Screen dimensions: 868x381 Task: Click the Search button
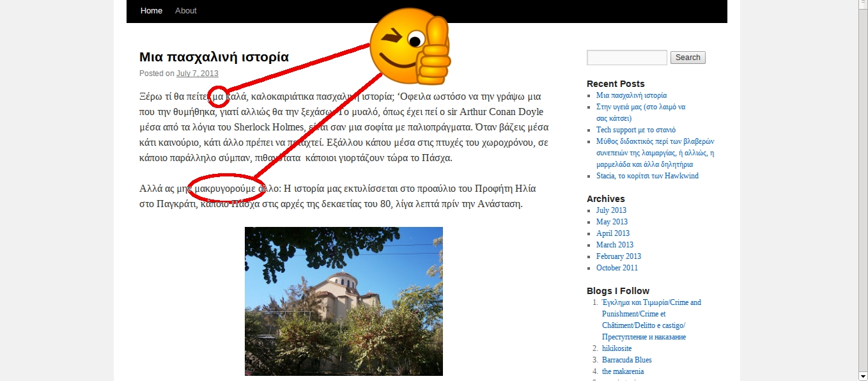[688, 58]
